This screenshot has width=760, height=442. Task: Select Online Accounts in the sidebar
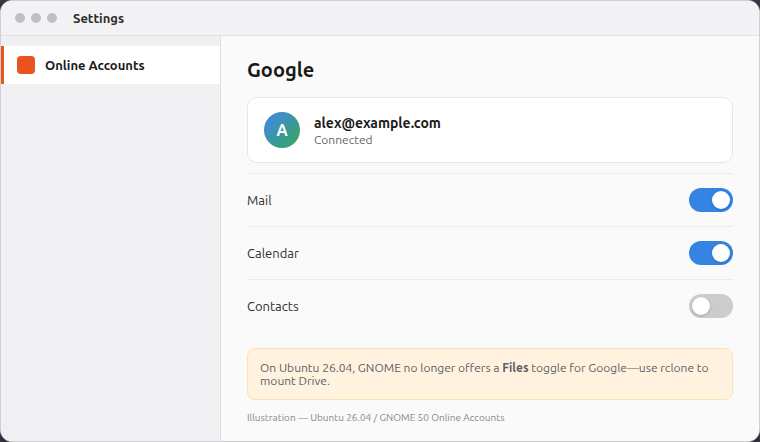click(111, 65)
